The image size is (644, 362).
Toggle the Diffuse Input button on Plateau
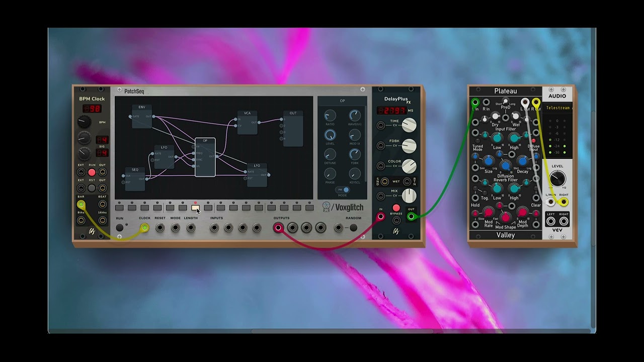[x=534, y=141]
